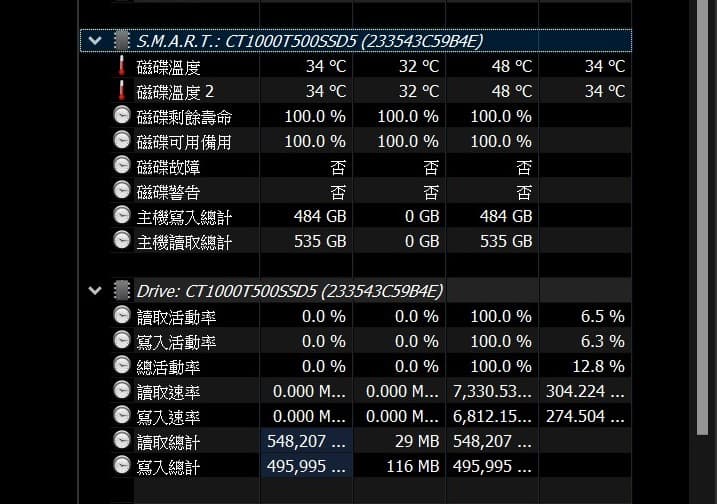
Task: Select the 讀取活動率 sensor label
Action: click(x=177, y=317)
